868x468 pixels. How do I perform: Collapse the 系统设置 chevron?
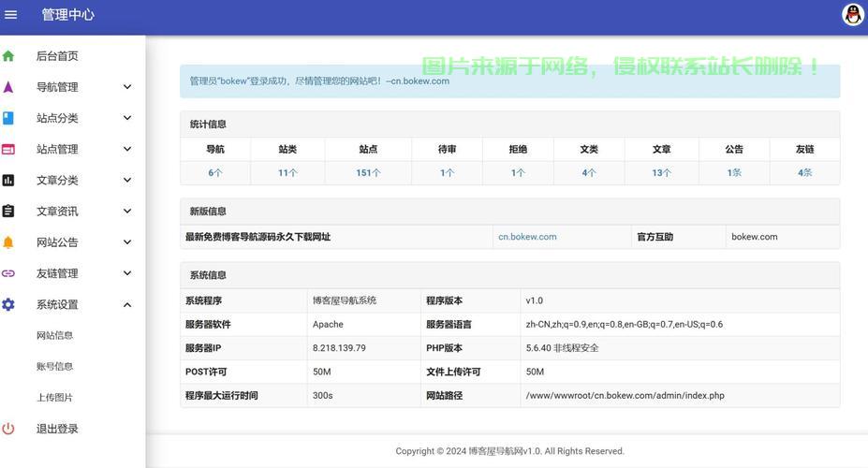click(x=127, y=304)
